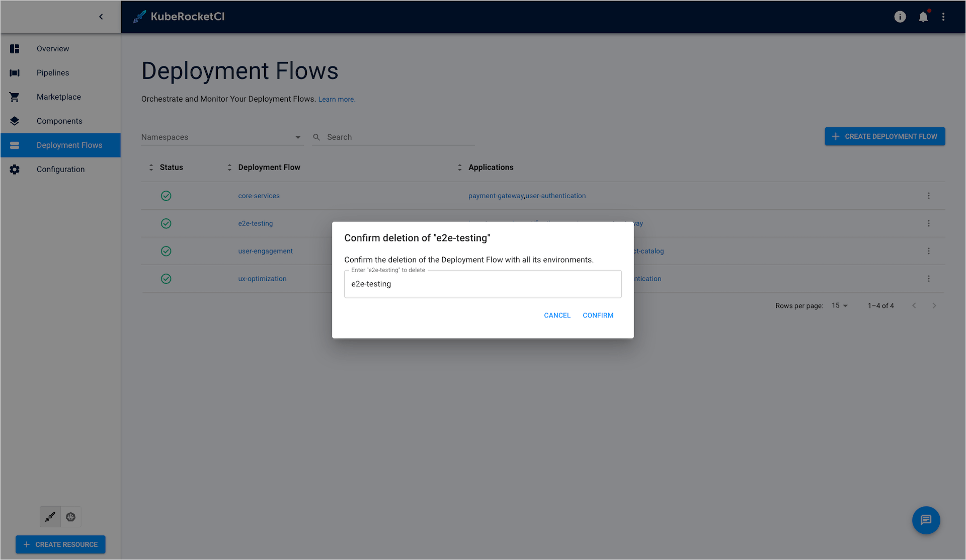Click inside the deletion confirmation text field

(x=482, y=284)
